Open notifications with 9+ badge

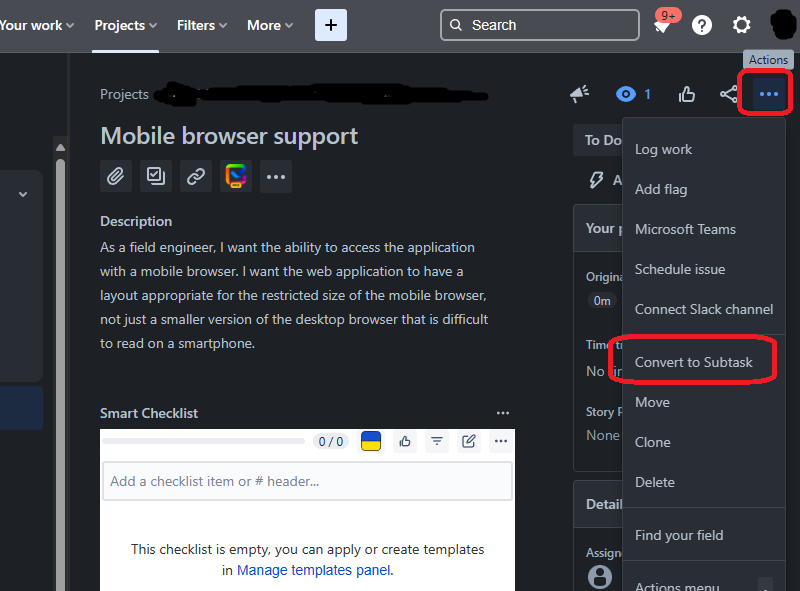coord(665,23)
